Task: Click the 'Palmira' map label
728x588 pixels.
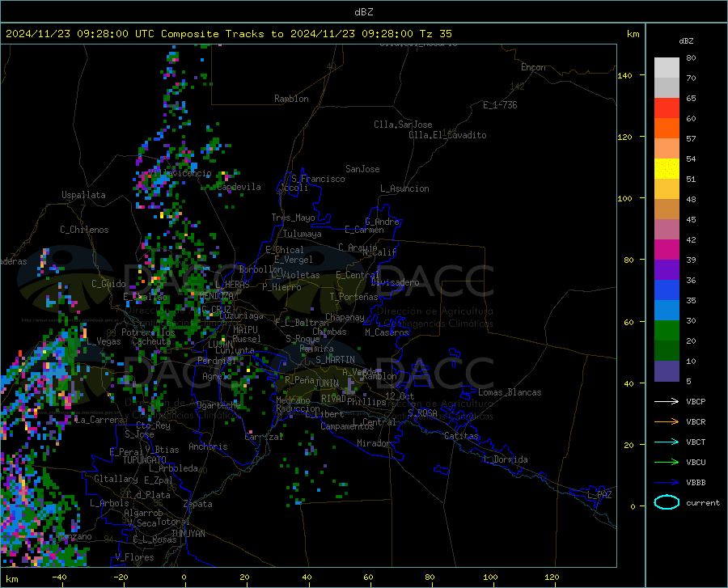Action: click(x=316, y=349)
